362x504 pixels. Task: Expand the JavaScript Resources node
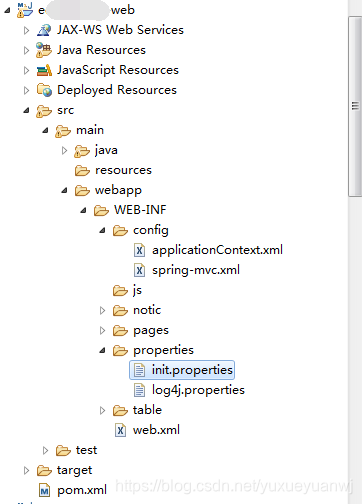point(26,70)
